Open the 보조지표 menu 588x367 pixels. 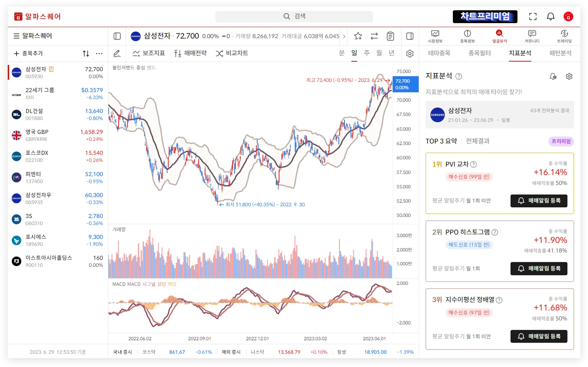(x=149, y=54)
